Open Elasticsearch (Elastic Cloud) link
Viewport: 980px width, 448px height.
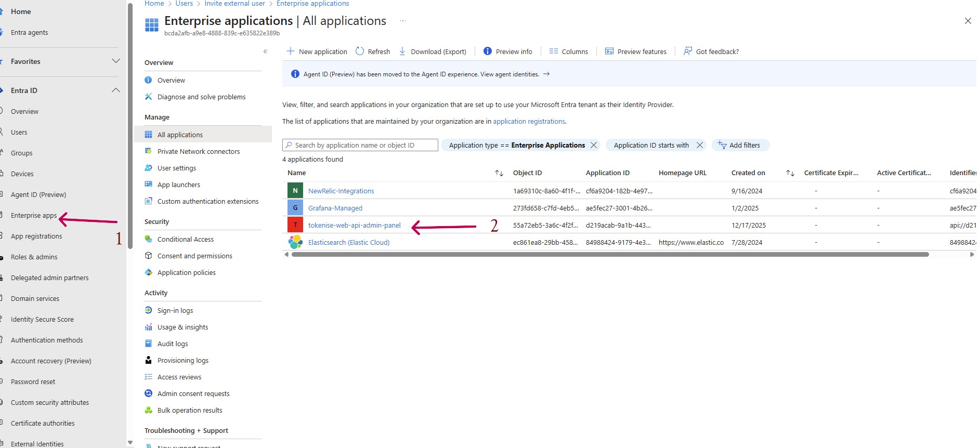[349, 242]
